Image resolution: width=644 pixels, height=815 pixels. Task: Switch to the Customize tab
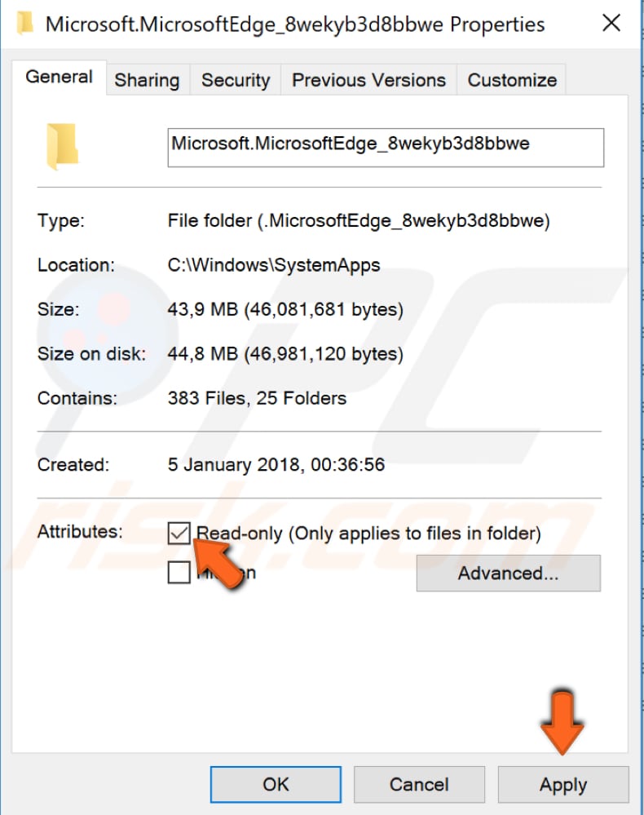511,79
